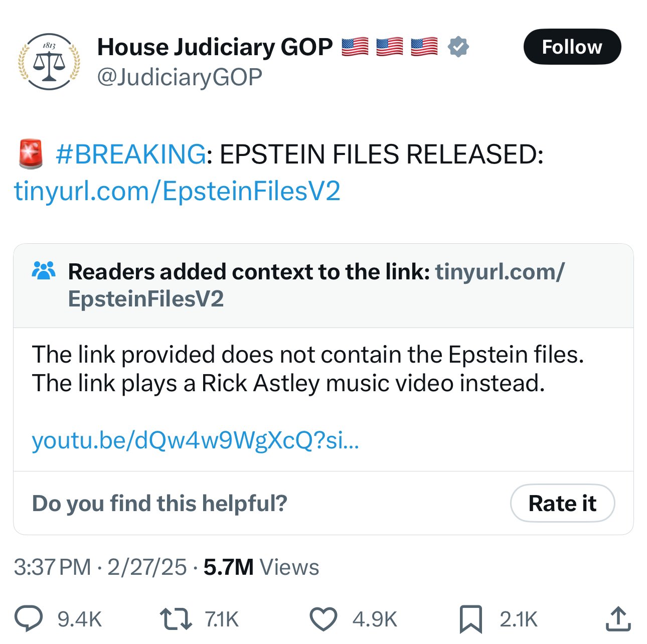Click the siren emoji in the post
This screenshot has width=647, height=644.
coord(31,154)
